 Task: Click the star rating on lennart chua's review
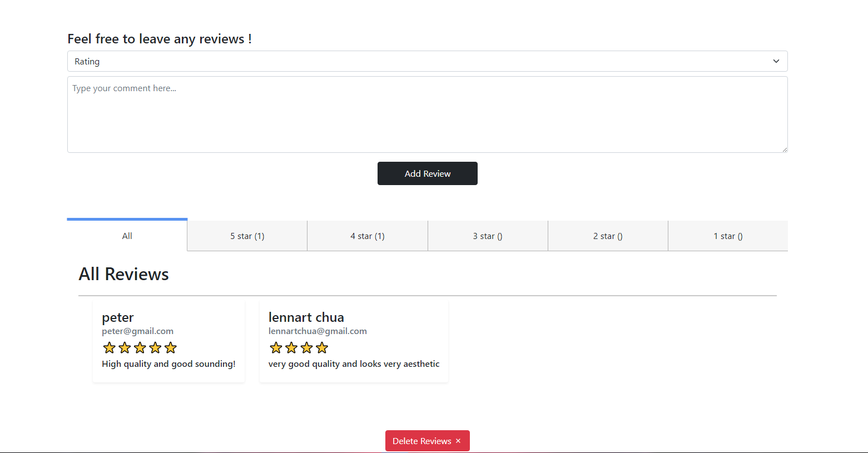click(299, 348)
